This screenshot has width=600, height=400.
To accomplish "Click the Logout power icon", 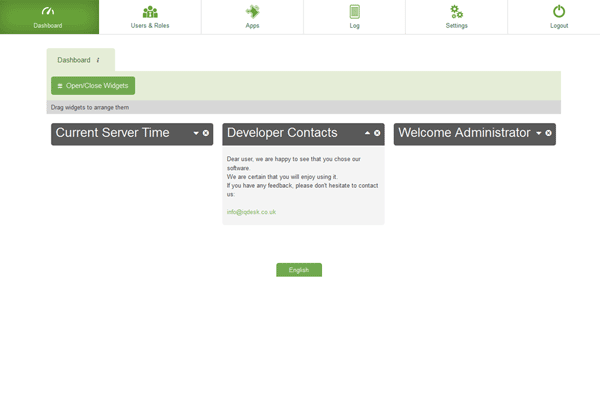I will pyautogui.click(x=558, y=12).
